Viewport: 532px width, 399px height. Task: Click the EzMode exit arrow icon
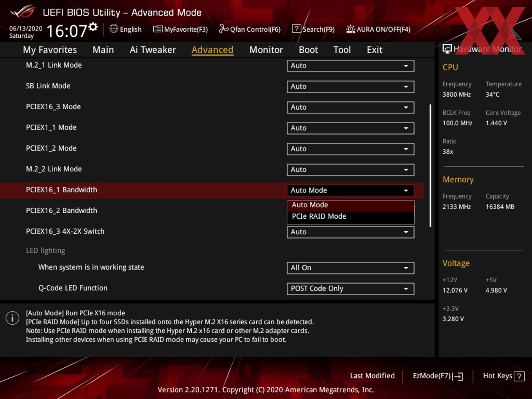[458, 376]
